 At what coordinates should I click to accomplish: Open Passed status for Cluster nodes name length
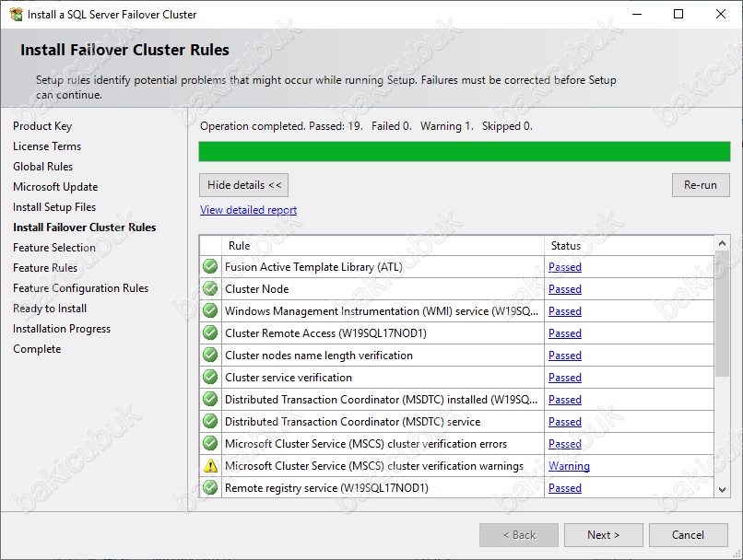coord(565,355)
